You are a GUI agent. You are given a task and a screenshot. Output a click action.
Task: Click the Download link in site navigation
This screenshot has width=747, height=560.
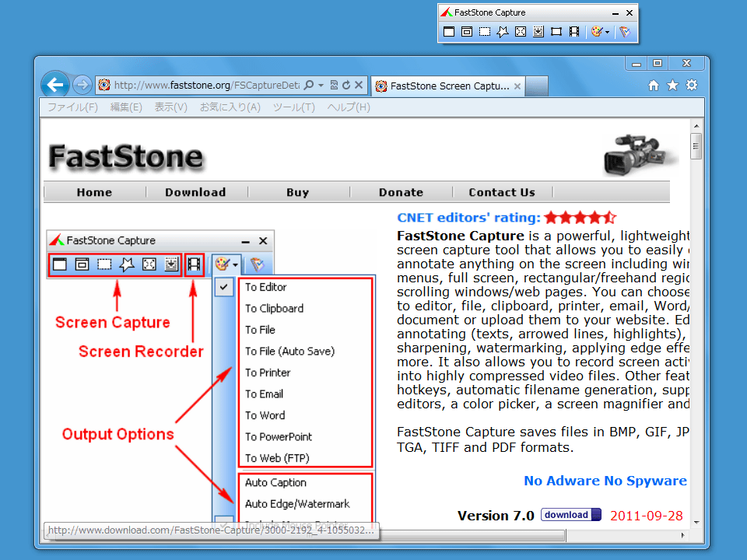pyautogui.click(x=195, y=192)
